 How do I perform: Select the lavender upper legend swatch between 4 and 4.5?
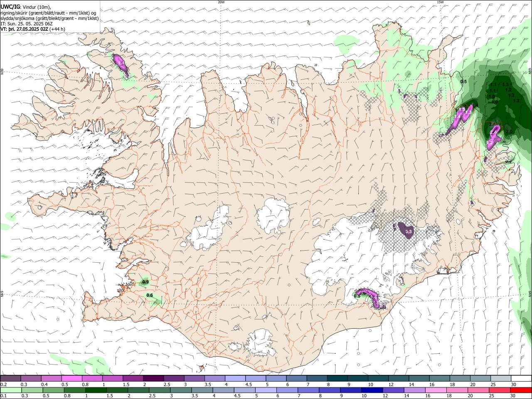pos(235,378)
